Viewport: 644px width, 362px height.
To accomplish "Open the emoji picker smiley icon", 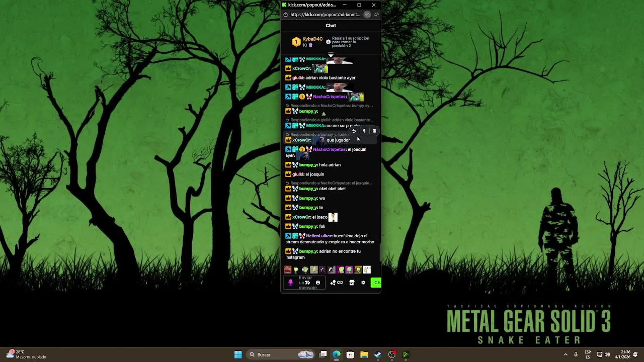I will tap(317, 283).
